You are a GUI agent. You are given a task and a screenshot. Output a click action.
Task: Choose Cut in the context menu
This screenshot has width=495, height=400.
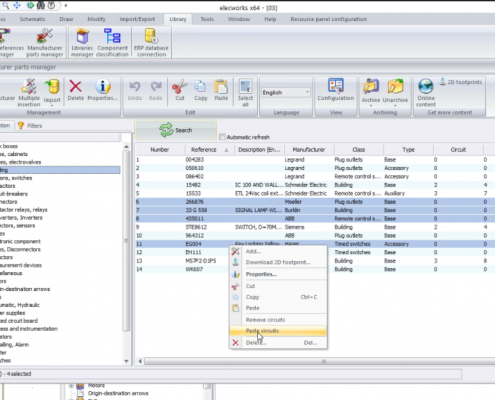[x=278, y=286]
